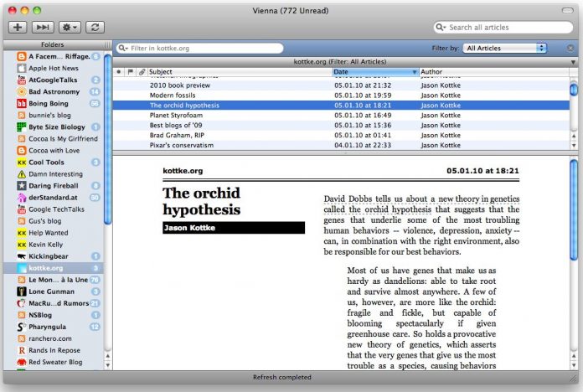Open Gus's blog feed icon
Screen dimensions: 583x392
(x=22, y=221)
